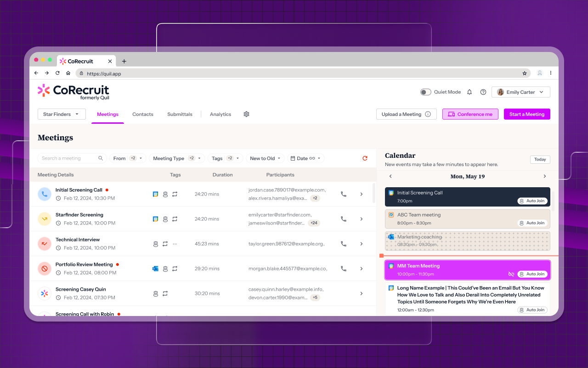The height and width of the screenshot is (368, 588).
Task: Open the help question mark icon
Action: 483,92
